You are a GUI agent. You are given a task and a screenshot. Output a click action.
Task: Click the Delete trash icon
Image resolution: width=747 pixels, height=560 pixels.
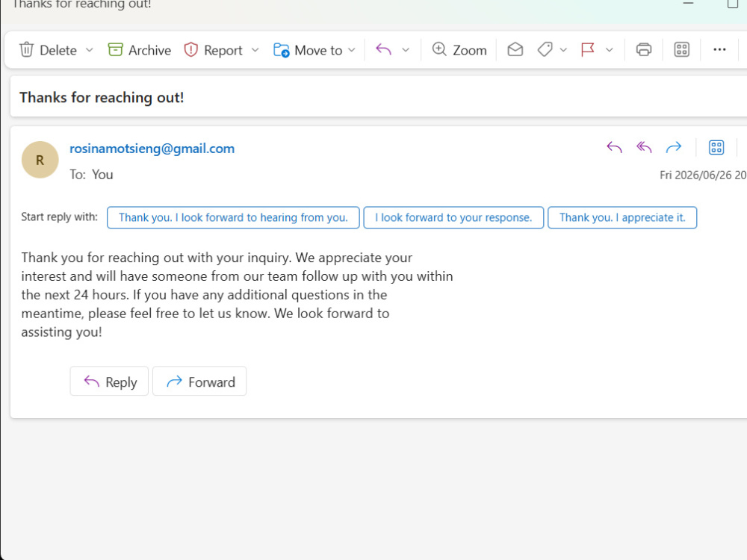(x=27, y=50)
